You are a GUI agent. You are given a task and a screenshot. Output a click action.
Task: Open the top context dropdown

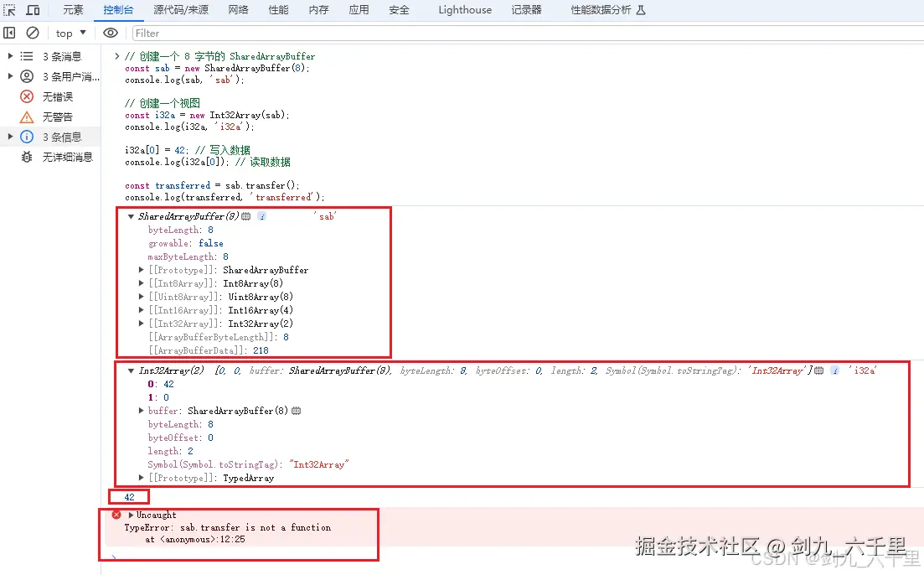click(70, 33)
